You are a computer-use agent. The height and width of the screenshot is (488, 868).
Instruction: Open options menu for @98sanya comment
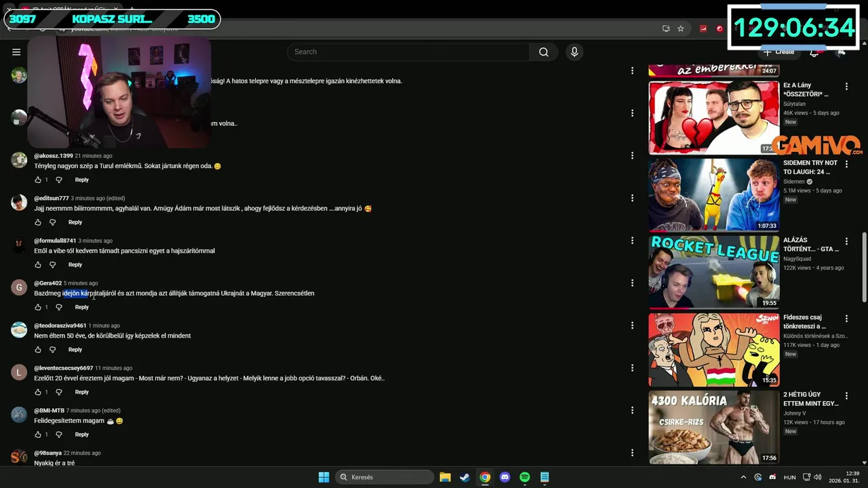point(632,453)
